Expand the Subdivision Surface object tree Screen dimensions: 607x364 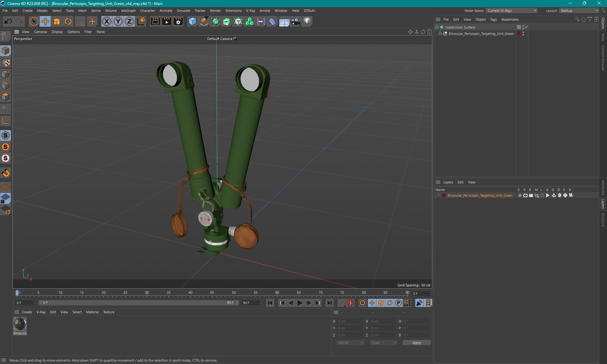click(x=437, y=27)
